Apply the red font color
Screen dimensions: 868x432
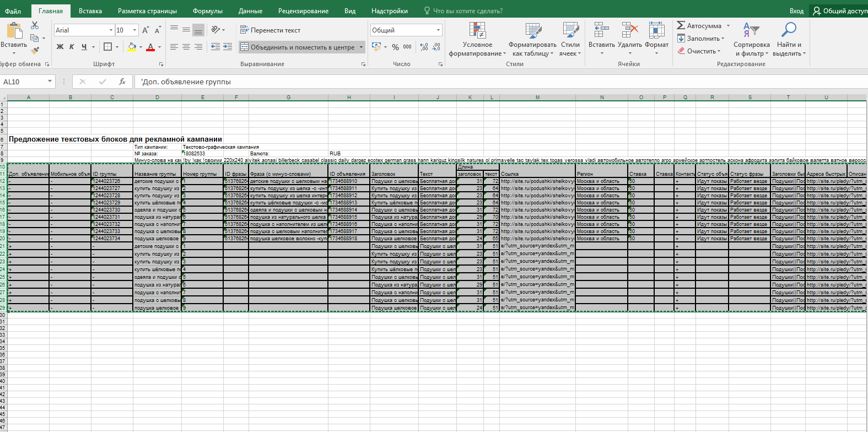[x=150, y=47]
